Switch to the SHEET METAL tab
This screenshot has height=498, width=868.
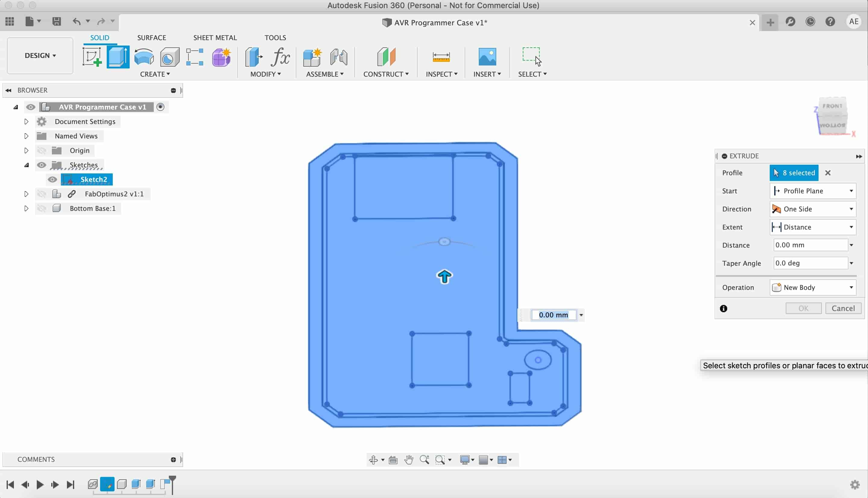pyautogui.click(x=215, y=38)
